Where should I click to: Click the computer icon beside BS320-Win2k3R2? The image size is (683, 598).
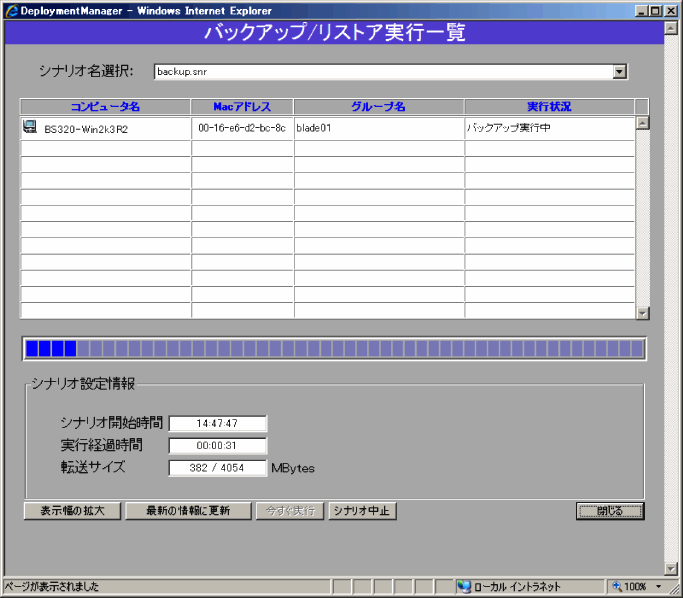coord(30,127)
